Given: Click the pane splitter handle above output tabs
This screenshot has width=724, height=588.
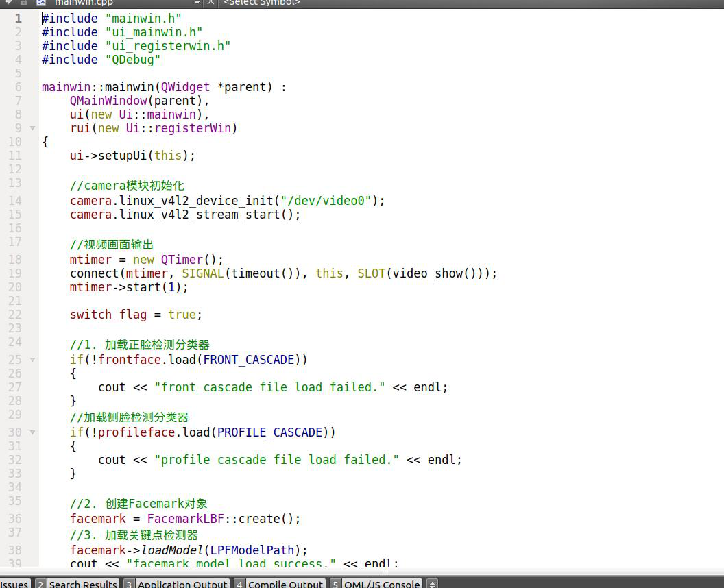Looking at the screenshot, I should 384,571.
